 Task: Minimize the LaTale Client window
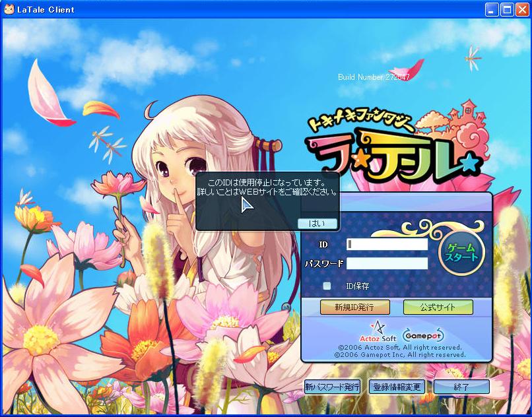[x=491, y=9]
